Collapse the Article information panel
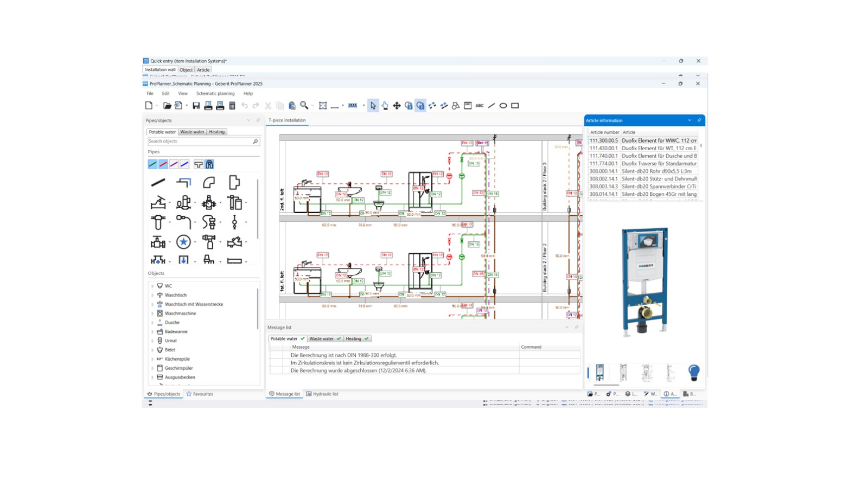 tap(689, 120)
